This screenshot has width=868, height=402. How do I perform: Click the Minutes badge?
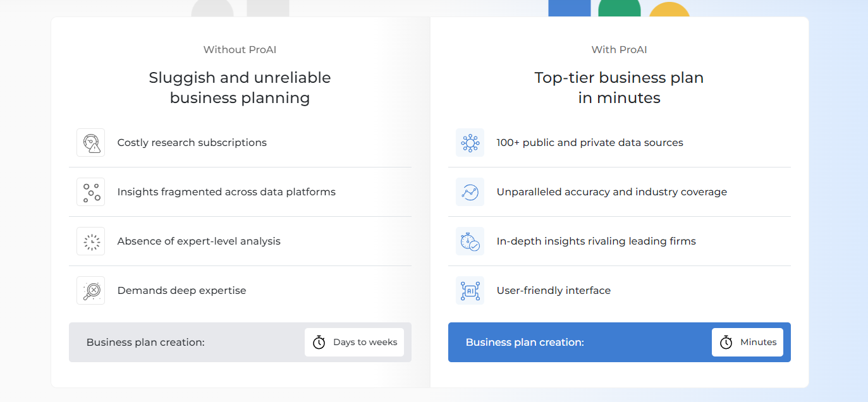click(x=747, y=343)
